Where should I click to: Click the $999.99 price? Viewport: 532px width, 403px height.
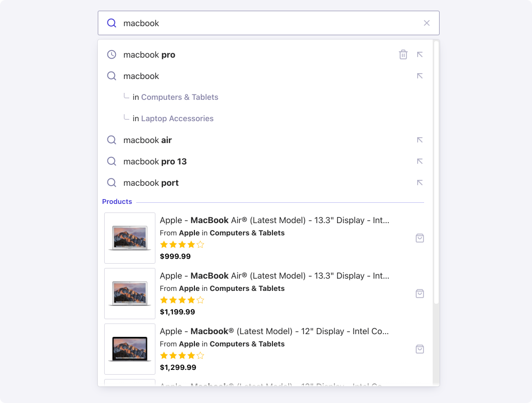click(x=175, y=256)
